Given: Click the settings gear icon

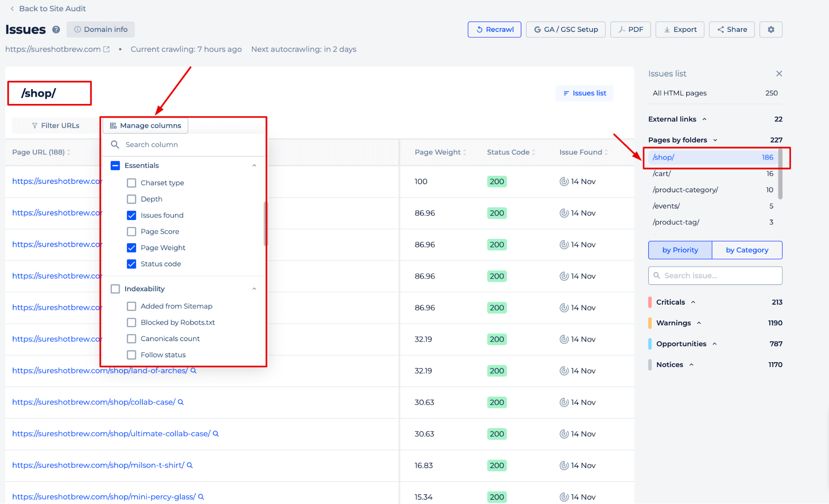Looking at the screenshot, I should click(x=771, y=29).
